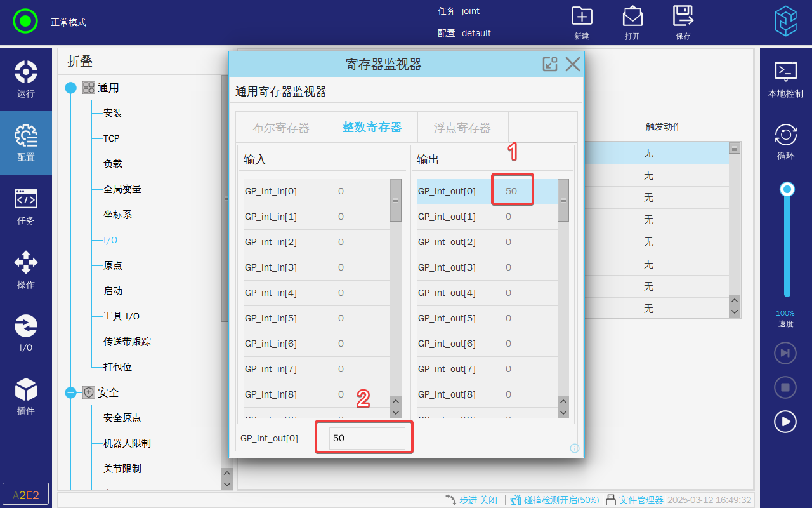This screenshot has height=508, width=812.
Task: Click the GP_int_out[0] value input field
Action: (x=367, y=438)
